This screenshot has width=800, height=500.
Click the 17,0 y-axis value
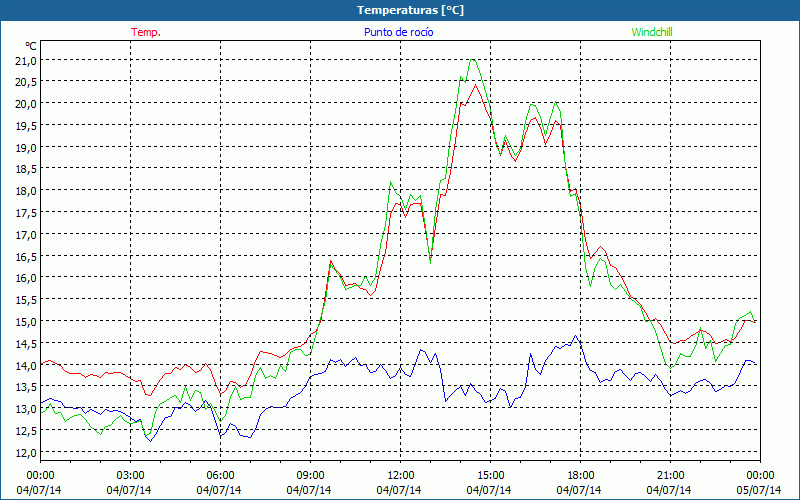pyautogui.click(x=26, y=235)
